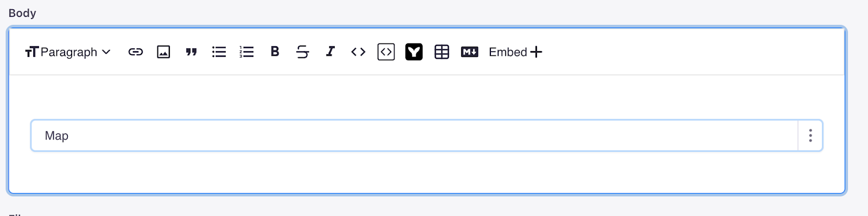Switch to raw markdown mode
Image resolution: width=868 pixels, height=216 pixels.
[x=470, y=52]
